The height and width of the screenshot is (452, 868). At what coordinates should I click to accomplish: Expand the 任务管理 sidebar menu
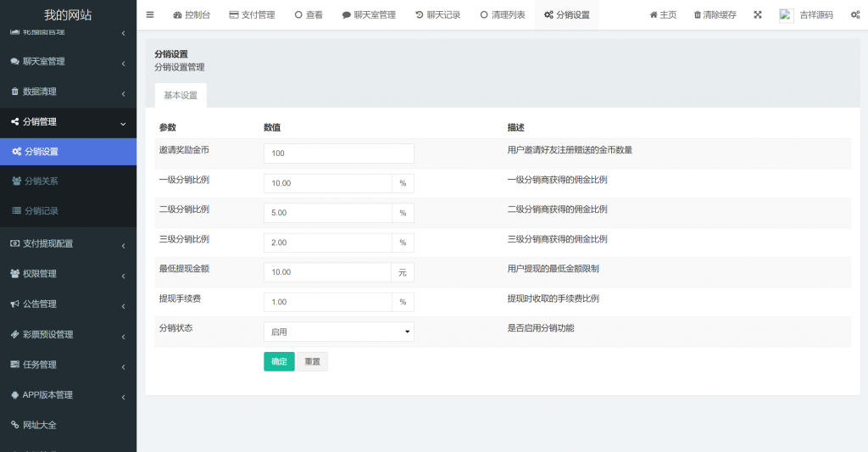pyautogui.click(x=68, y=365)
